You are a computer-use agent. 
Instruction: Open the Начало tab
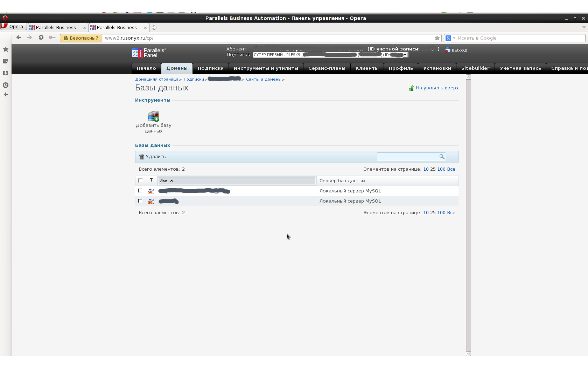(146, 68)
